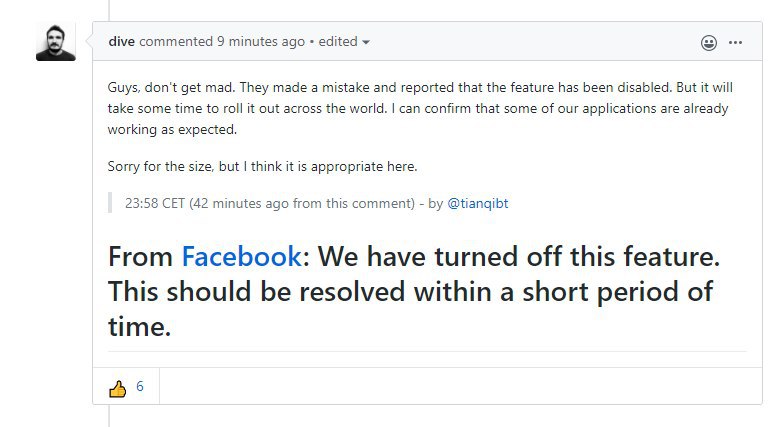Click the 'Sorry for the size' sentence
The height and width of the screenshot is (427, 774).
tap(263, 165)
